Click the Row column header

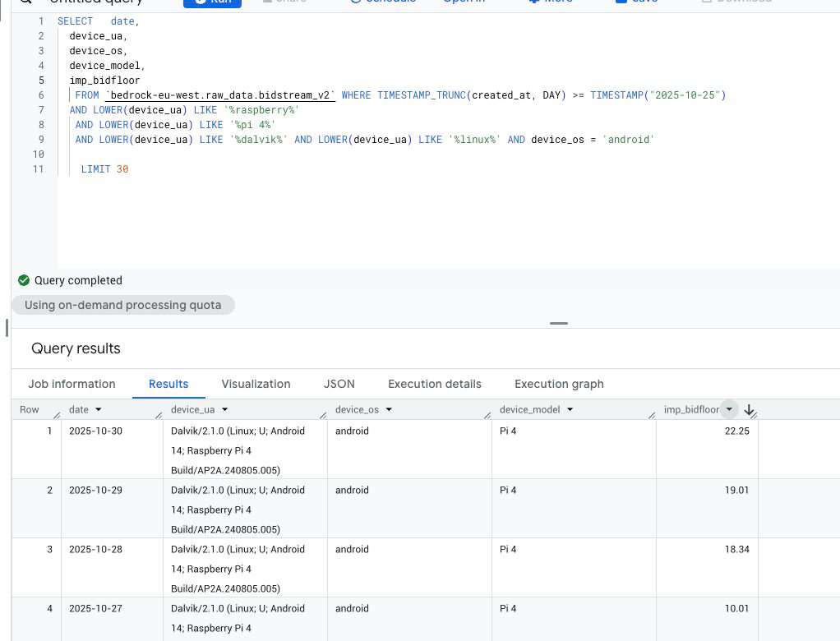(x=30, y=409)
